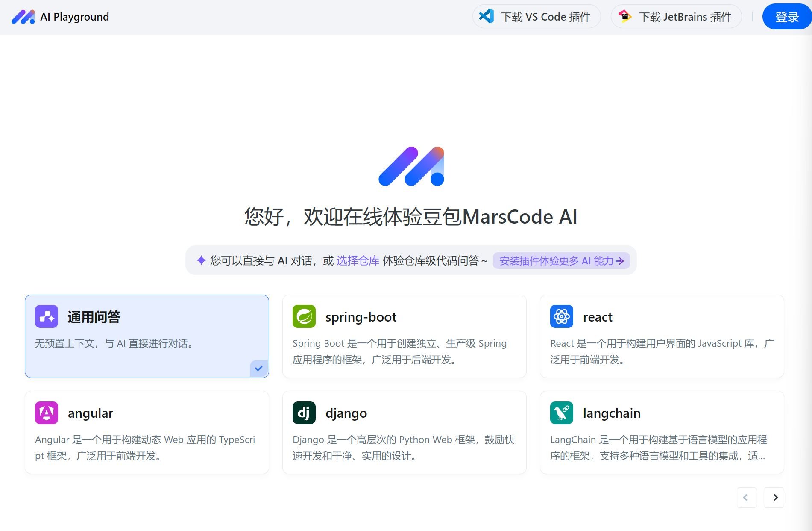Toggle selection of the 通用问答 card
The height and width of the screenshot is (531, 812).
(147, 336)
